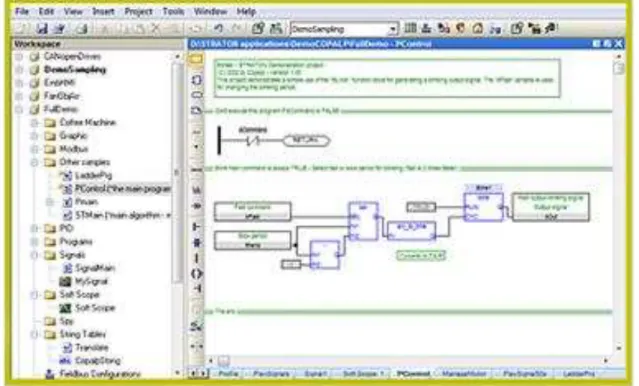Select LadderPrg in workspace tree

[93, 176]
